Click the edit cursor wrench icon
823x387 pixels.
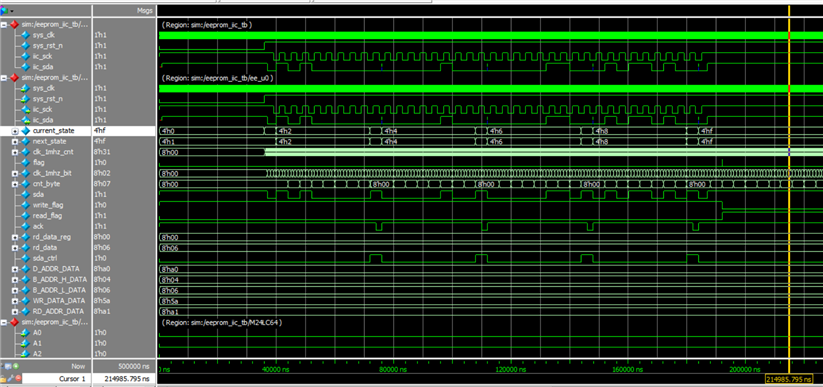coord(10,378)
